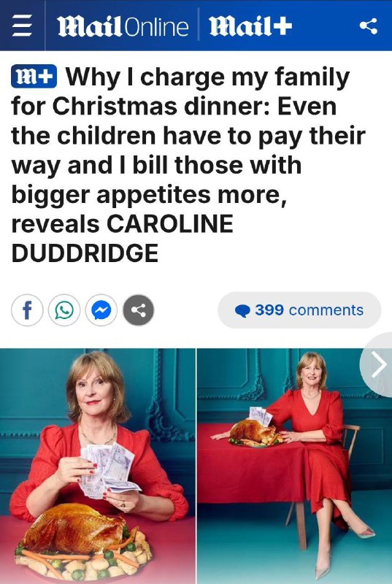Open the Mail+ section logo
Screen dimensions: 392x584
pyautogui.click(x=250, y=27)
